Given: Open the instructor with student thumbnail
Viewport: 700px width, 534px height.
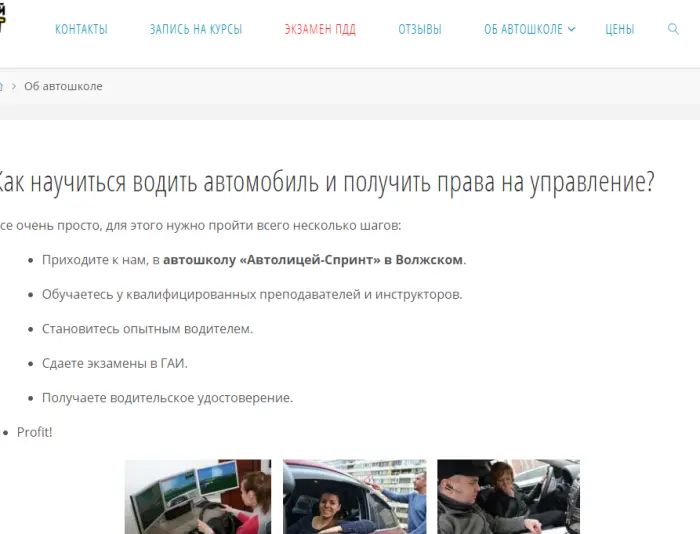Looking at the screenshot, I should point(508,496).
